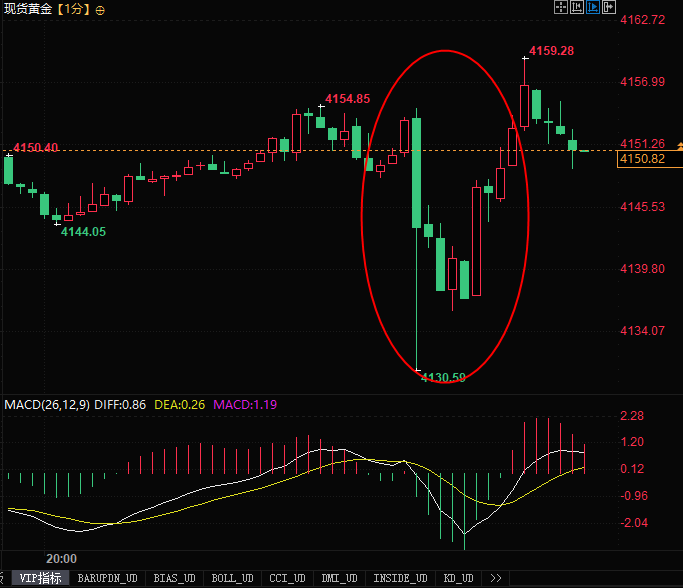Switch to the INSIDE_UD tab
The image size is (683, 588).
point(400,578)
